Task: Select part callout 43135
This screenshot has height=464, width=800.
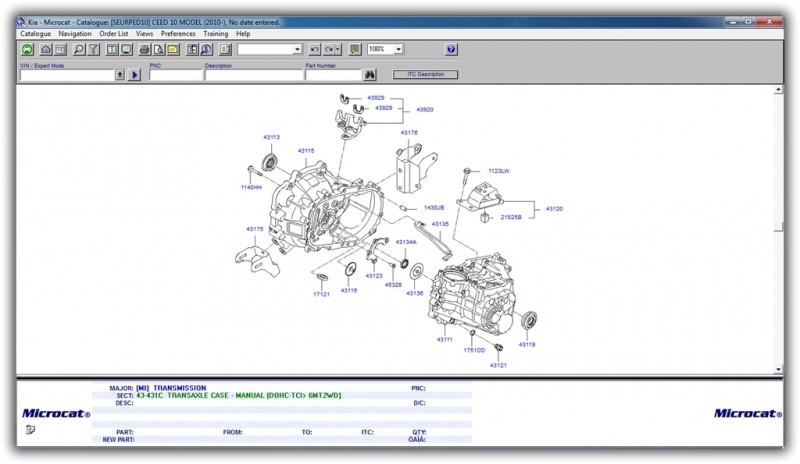Action: click(440, 224)
